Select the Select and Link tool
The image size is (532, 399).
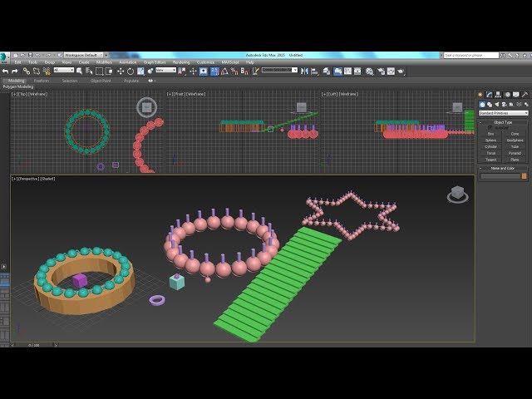pos(26,71)
